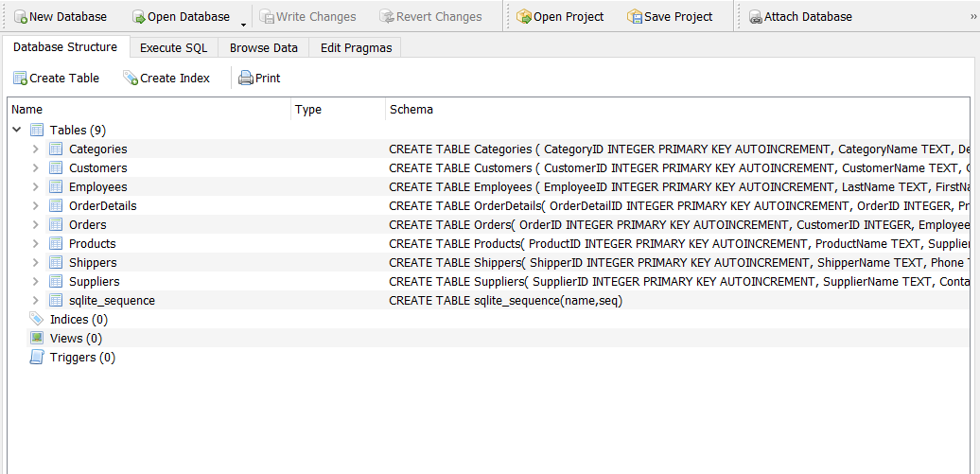Click the Attach Database icon
Image resolution: width=980 pixels, height=474 pixels.
(x=756, y=17)
